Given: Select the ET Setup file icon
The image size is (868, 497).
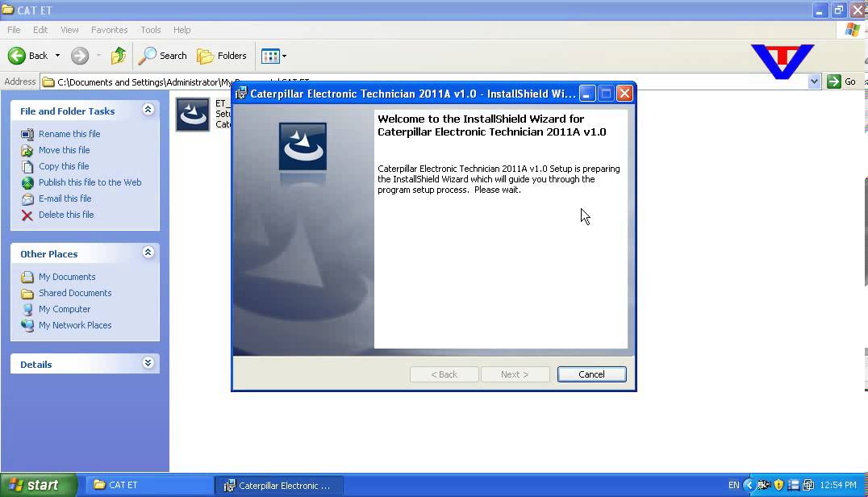Looking at the screenshot, I should [x=193, y=115].
